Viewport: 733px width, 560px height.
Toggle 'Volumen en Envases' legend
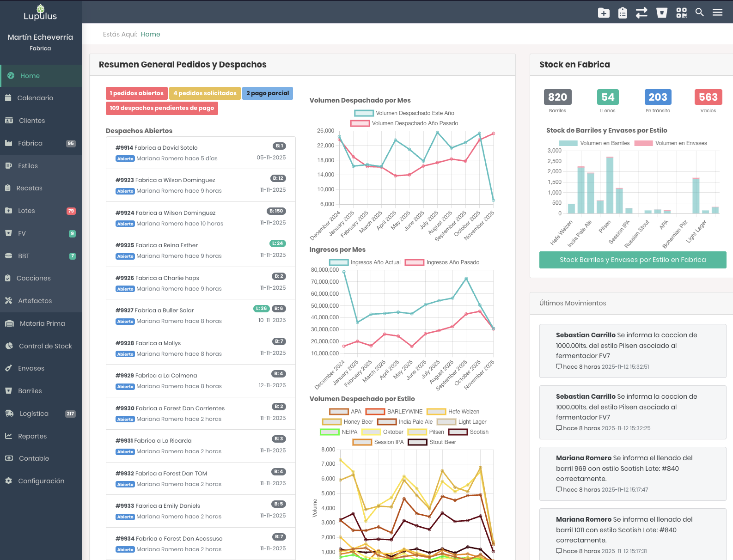pos(671,143)
